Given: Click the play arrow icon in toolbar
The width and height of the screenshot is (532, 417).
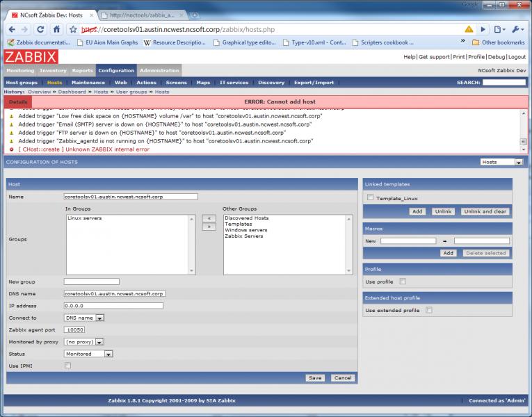Looking at the screenshot, I should 483,29.
